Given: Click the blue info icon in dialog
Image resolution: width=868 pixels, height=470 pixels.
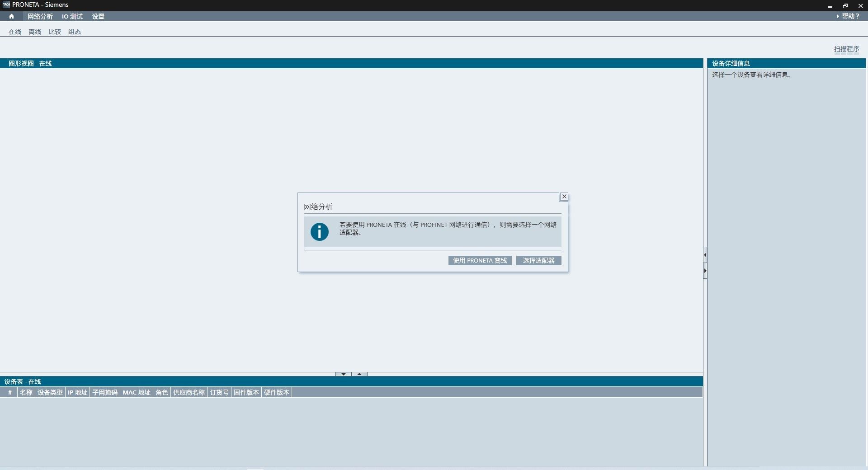Looking at the screenshot, I should click(x=320, y=232).
